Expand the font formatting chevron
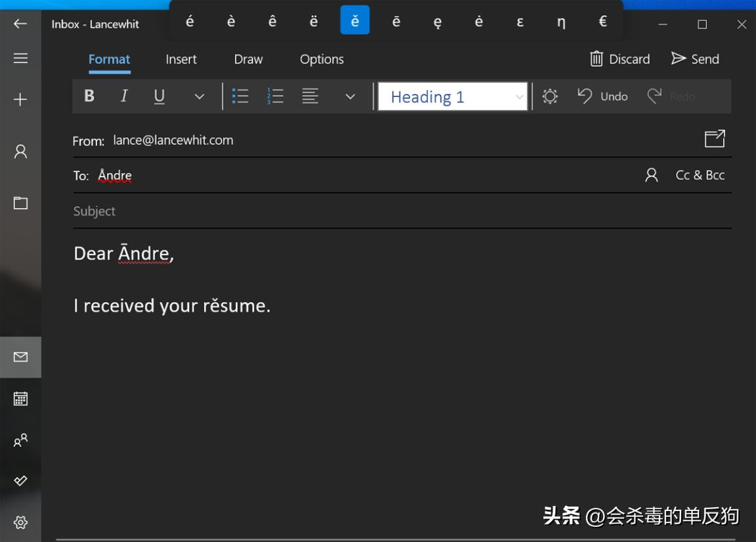This screenshot has height=542, width=756. point(199,96)
